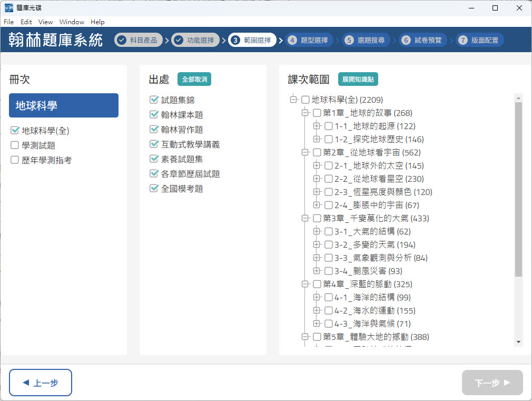This screenshot has width=532, height=401.
Task: Uncheck 素養試題集 source
Action: click(154, 159)
